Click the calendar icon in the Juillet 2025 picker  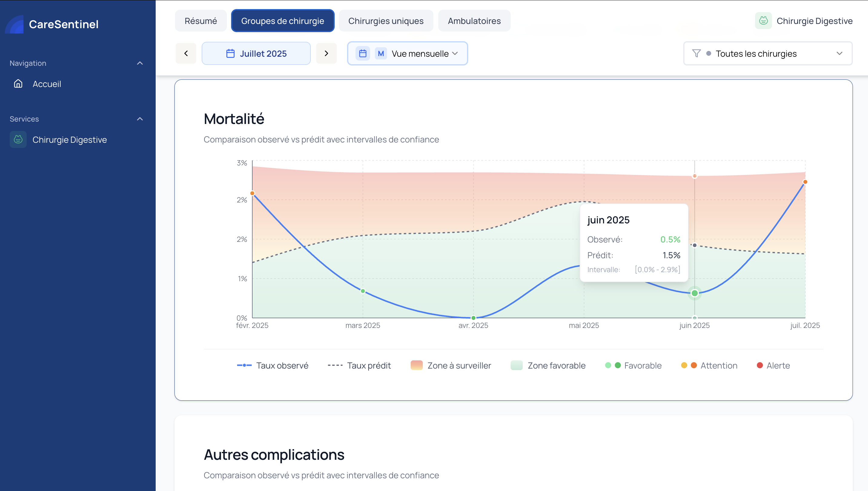(230, 53)
